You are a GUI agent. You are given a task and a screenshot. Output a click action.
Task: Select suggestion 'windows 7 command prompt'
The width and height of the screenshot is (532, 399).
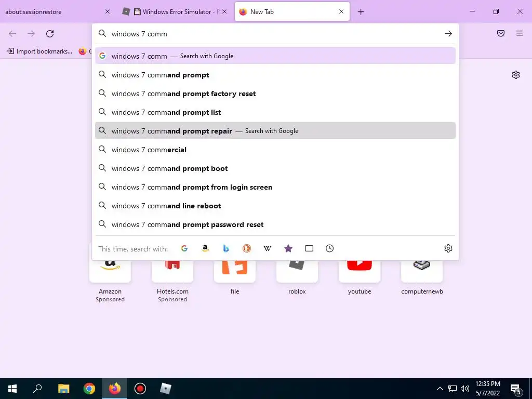pyautogui.click(x=275, y=75)
